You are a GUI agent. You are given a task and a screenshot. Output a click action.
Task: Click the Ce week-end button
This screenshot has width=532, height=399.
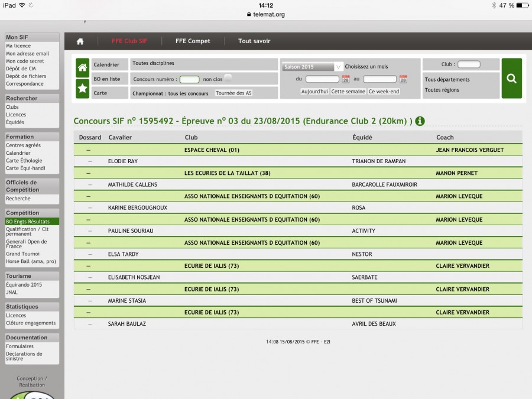pos(384,92)
